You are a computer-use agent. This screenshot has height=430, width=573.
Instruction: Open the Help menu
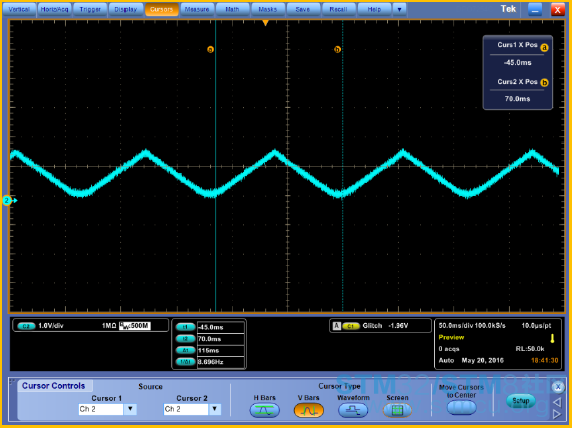point(374,9)
